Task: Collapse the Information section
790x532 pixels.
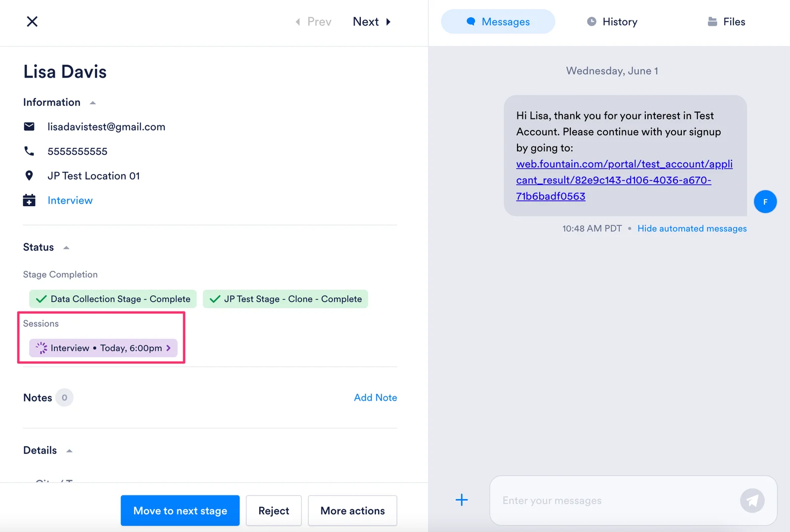Action: [x=92, y=103]
